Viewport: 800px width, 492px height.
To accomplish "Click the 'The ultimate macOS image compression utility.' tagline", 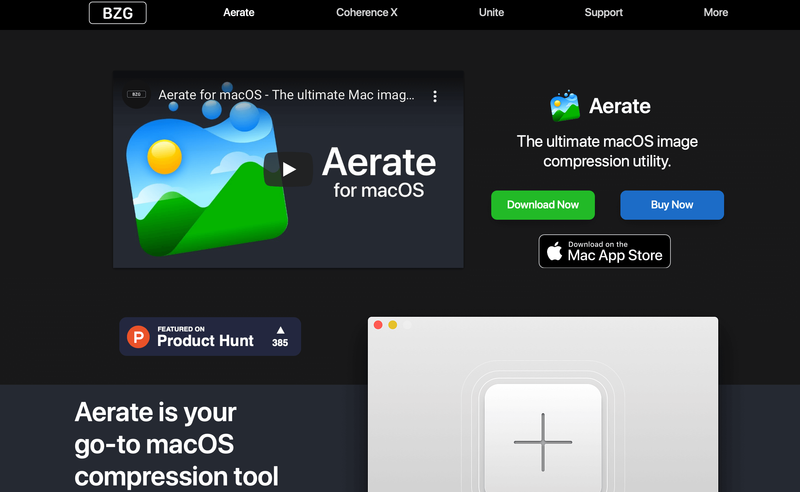I will tap(607, 151).
